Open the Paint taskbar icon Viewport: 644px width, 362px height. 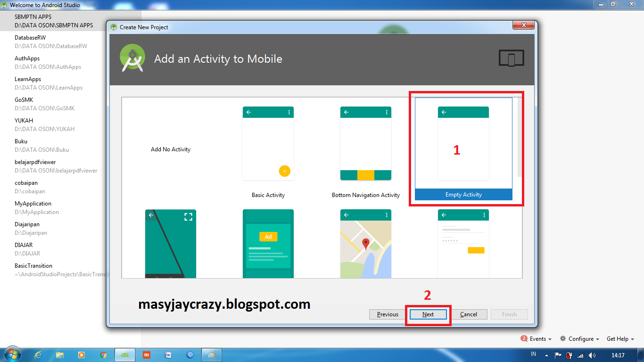(212, 355)
